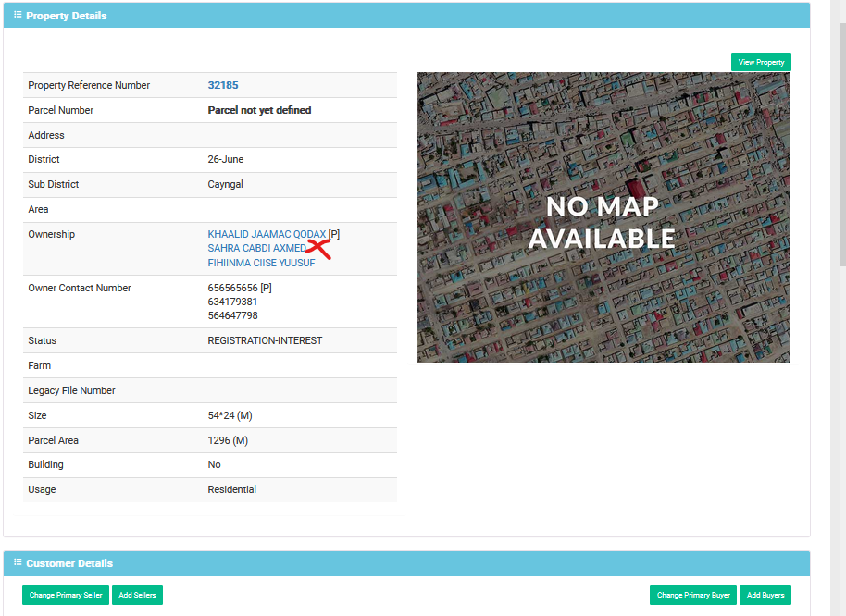This screenshot has height=616, width=846.
Task: Click the Legacy File Number label
Action: click(72, 390)
